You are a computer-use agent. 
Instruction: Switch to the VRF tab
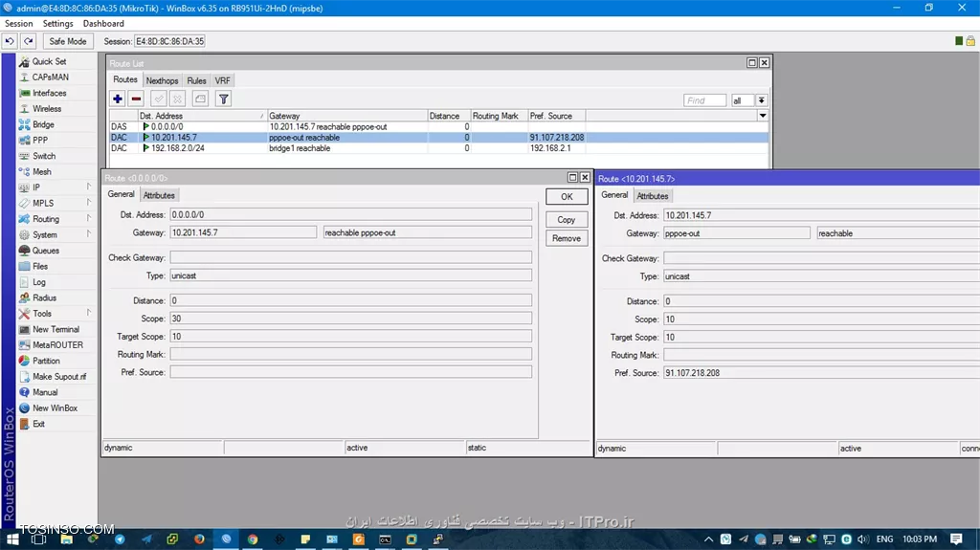(222, 80)
